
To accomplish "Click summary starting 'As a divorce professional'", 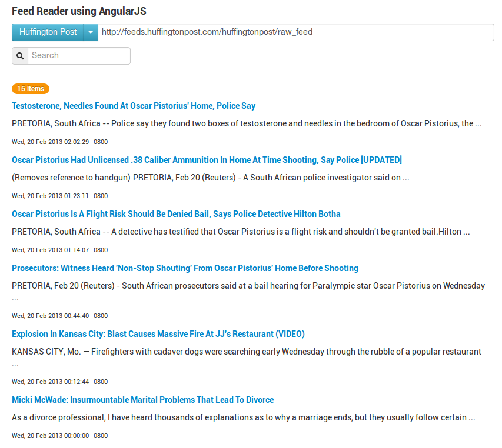I will (243, 417).
